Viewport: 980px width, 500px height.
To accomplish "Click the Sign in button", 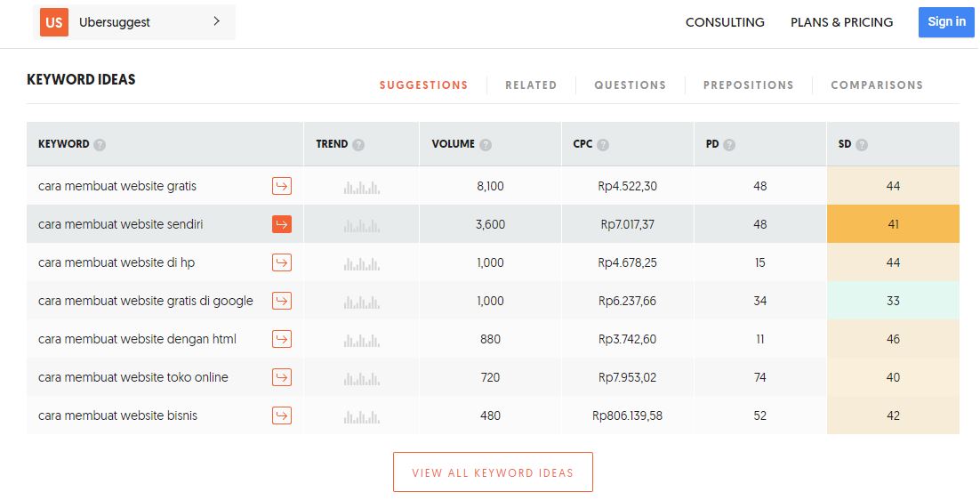I will 946,22.
